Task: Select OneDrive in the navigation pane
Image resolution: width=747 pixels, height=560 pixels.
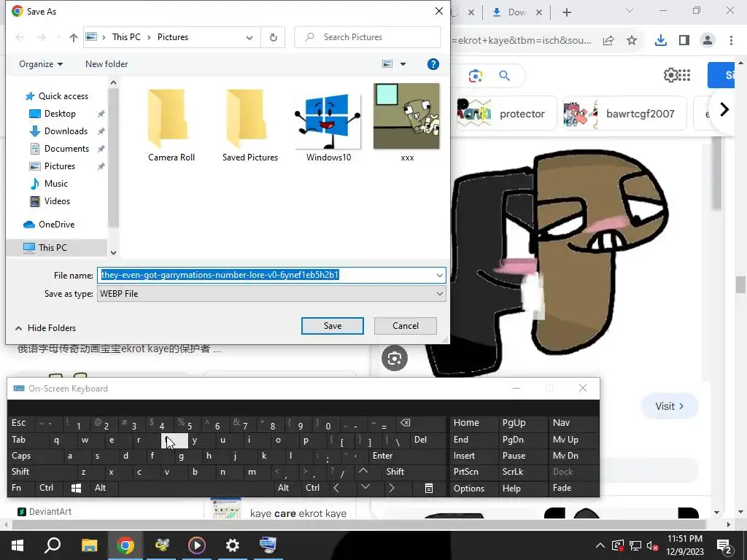Action: tap(56, 225)
